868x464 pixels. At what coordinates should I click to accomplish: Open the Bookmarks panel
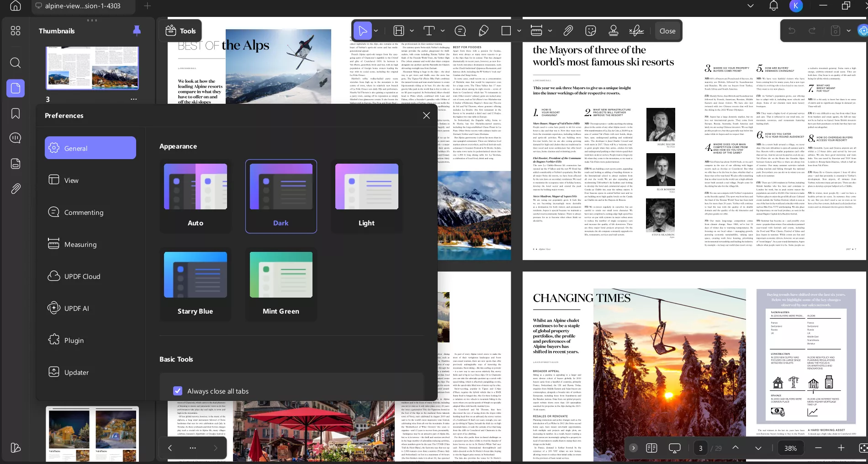[15, 113]
